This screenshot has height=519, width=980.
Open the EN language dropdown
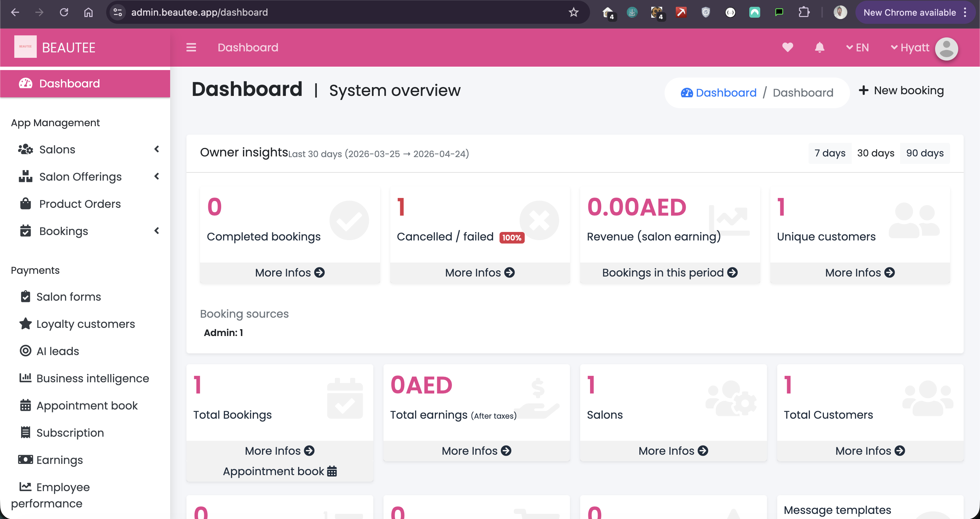tap(857, 48)
